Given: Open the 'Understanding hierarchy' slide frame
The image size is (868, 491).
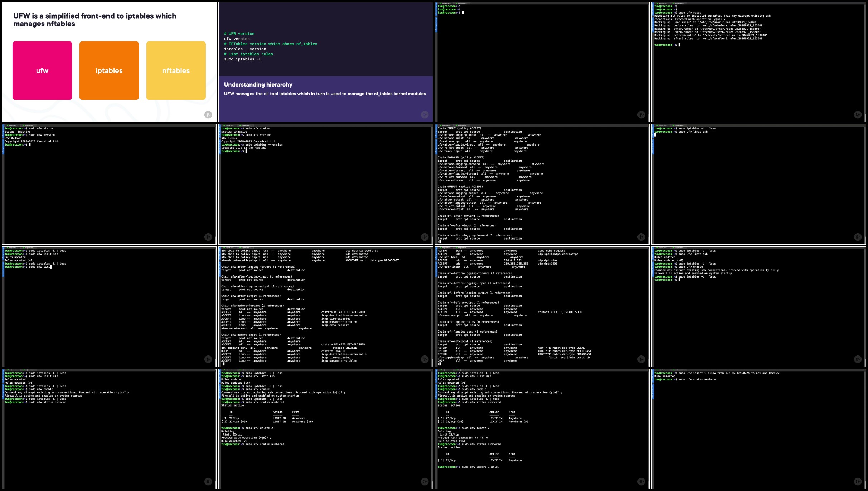Looking at the screenshot, I should [326, 62].
